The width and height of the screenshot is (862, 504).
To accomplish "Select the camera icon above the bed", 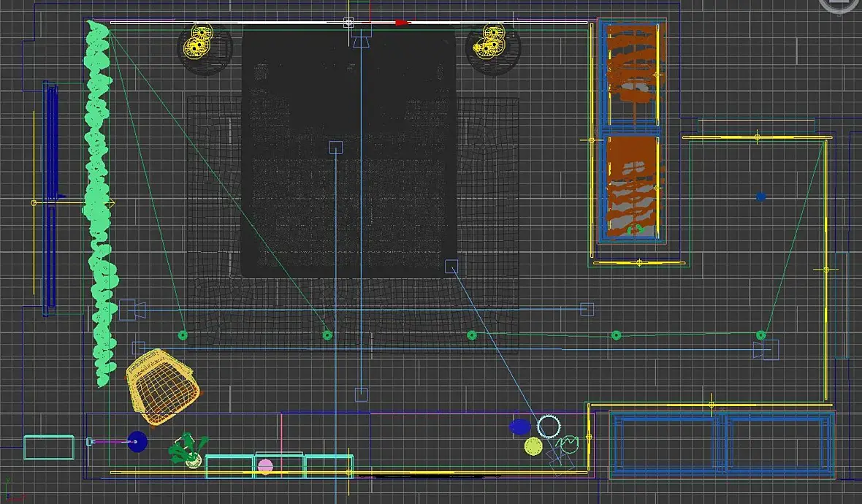I will [361, 39].
